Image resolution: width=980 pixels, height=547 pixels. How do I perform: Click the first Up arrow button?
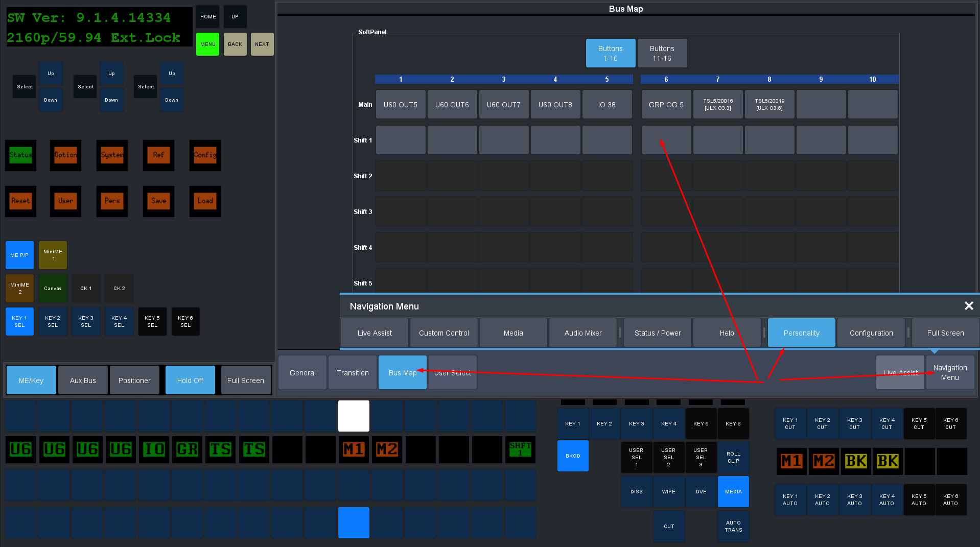point(51,74)
